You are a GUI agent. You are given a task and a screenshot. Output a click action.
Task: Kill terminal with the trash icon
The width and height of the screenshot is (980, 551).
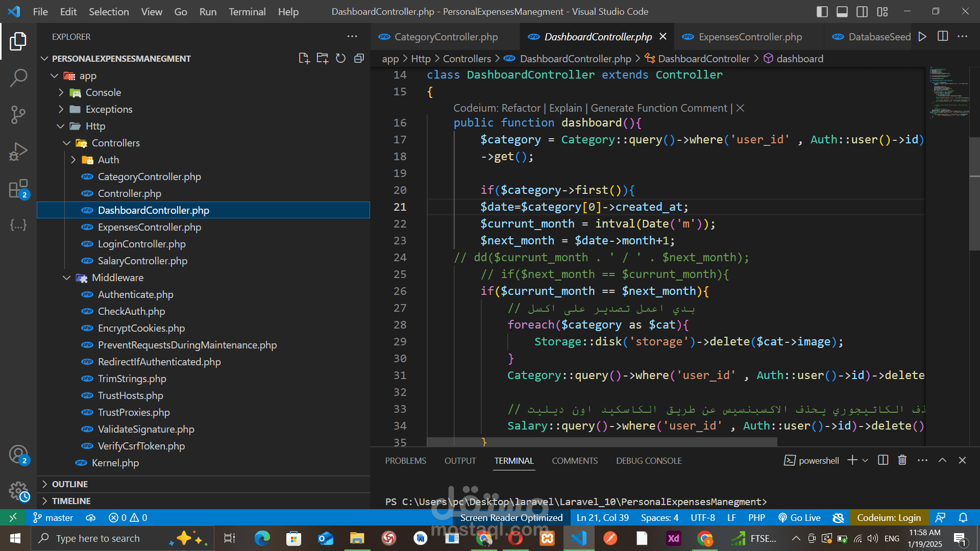902,460
